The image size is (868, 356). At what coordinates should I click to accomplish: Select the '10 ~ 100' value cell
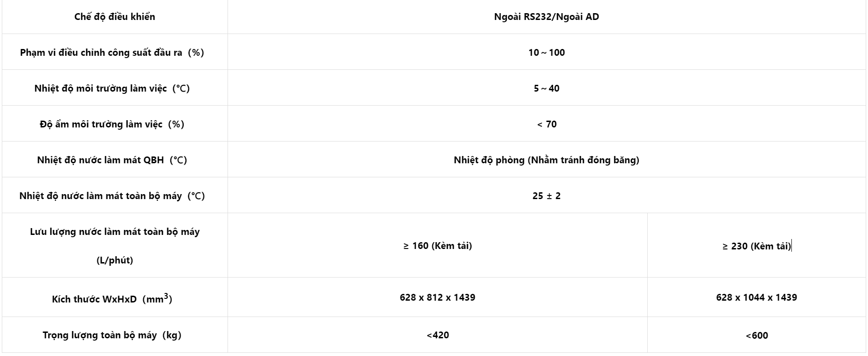(547, 52)
